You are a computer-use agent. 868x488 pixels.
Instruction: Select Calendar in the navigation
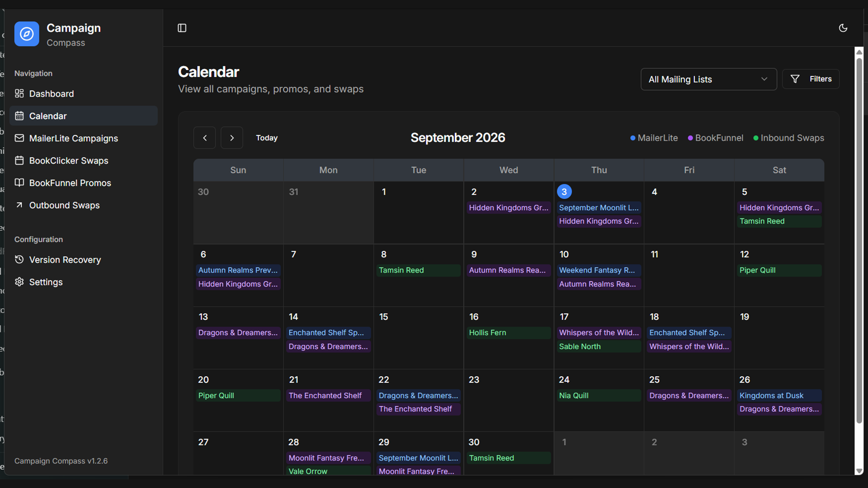(x=84, y=116)
